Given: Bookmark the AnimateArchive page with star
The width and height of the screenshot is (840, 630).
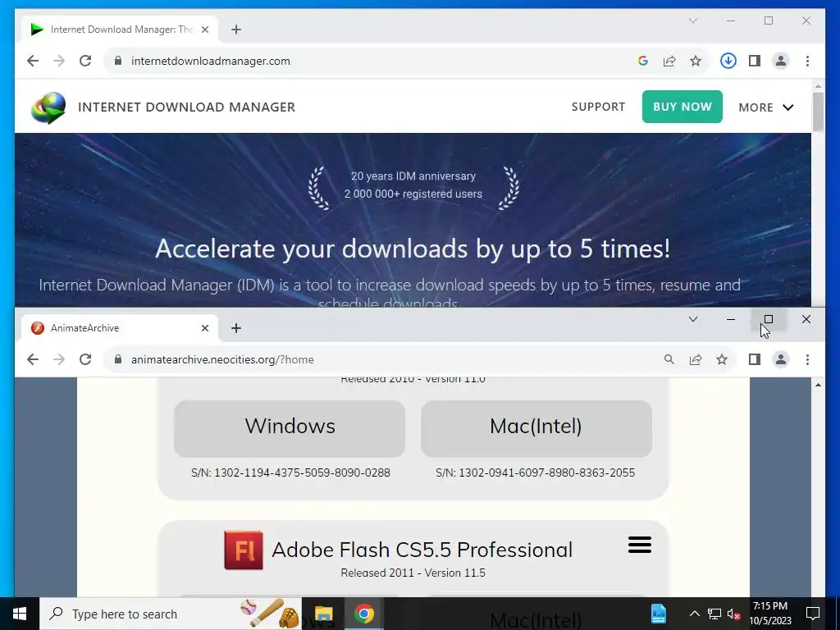Looking at the screenshot, I should 722,359.
